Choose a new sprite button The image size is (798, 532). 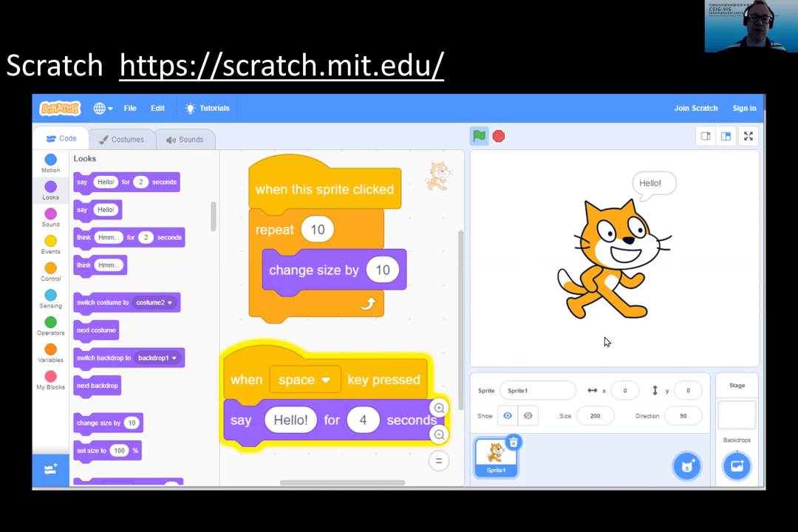tap(687, 465)
